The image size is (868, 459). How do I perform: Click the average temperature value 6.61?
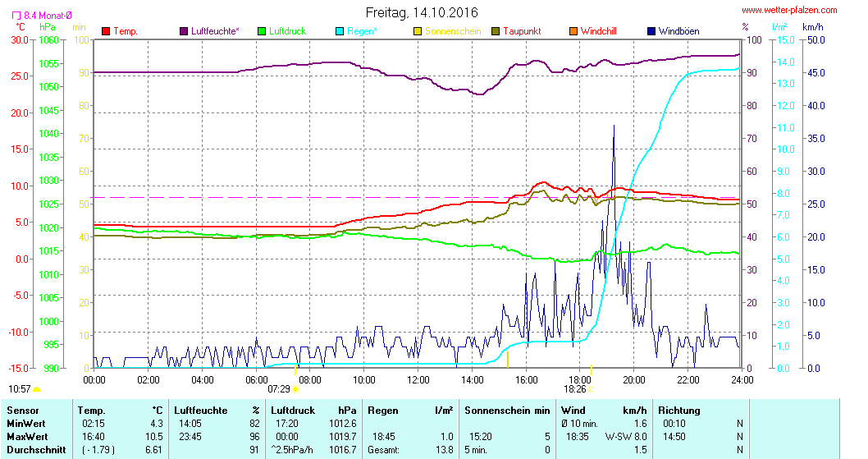click(154, 450)
